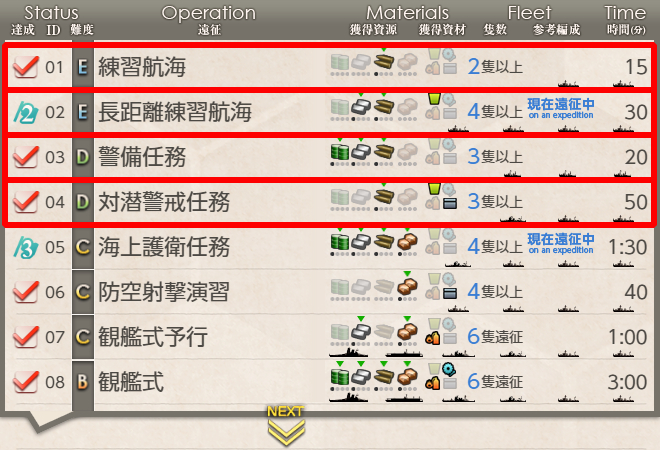Click the fleet 2 badge on expedition 02
This screenshot has width=660, height=450.
(x=26, y=113)
